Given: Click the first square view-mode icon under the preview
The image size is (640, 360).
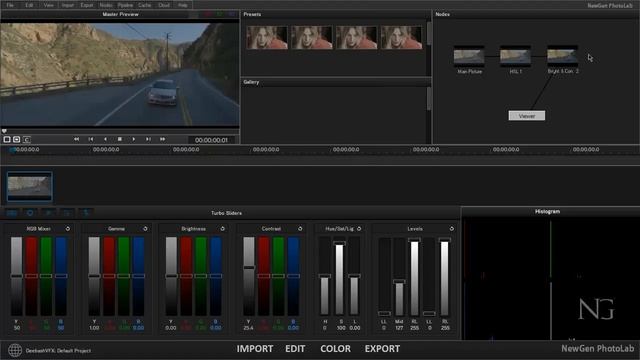Looking at the screenshot, I should (x=7, y=140).
